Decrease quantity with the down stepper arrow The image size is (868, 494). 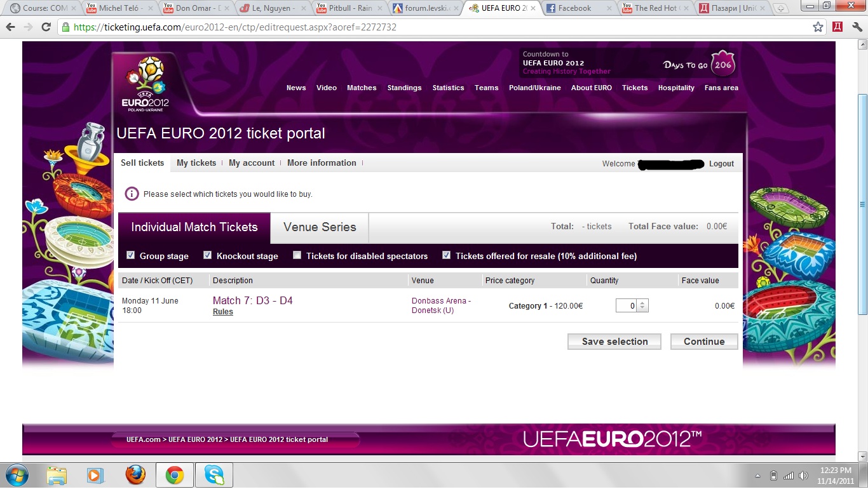point(643,309)
